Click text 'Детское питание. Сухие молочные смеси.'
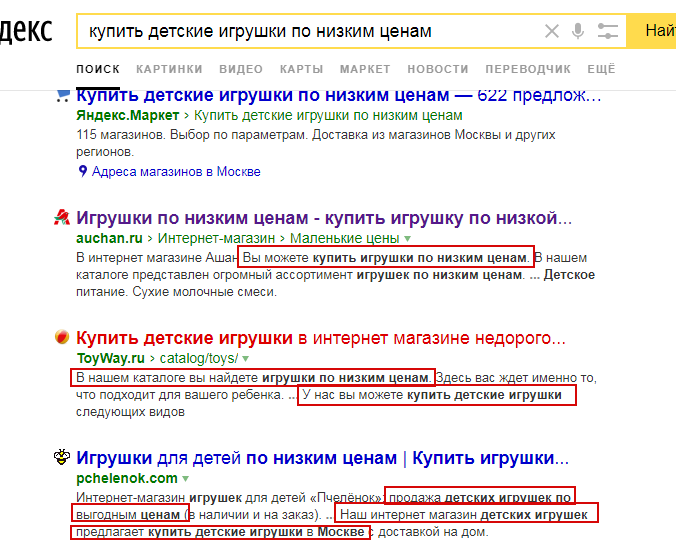Image resolution: width=676 pixels, height=560 pixels. coord(335,283)
